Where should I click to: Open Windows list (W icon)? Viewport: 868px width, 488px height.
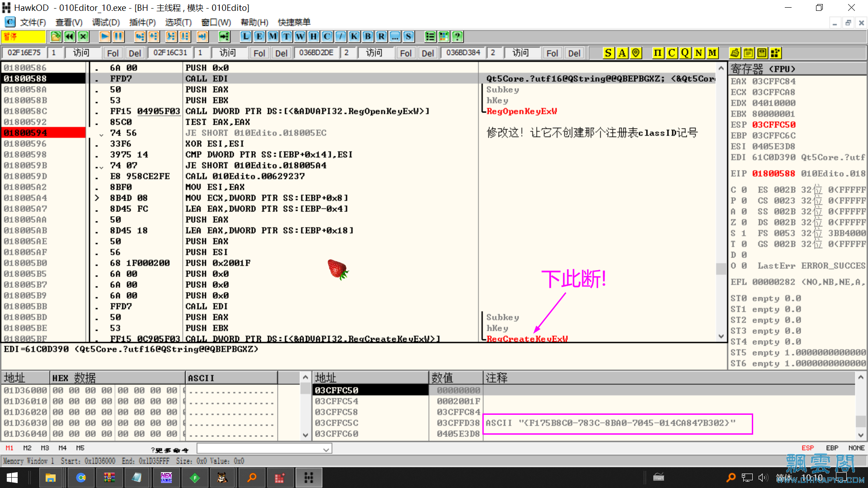pos(300,37)
